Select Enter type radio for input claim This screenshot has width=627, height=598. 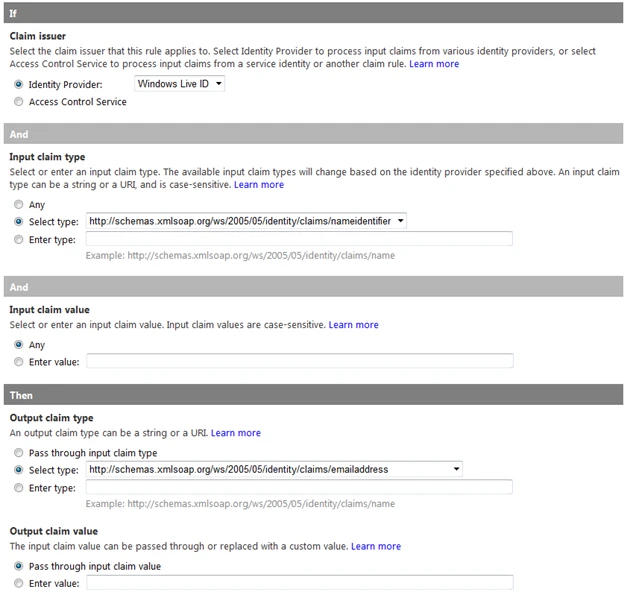coord(18,240)
